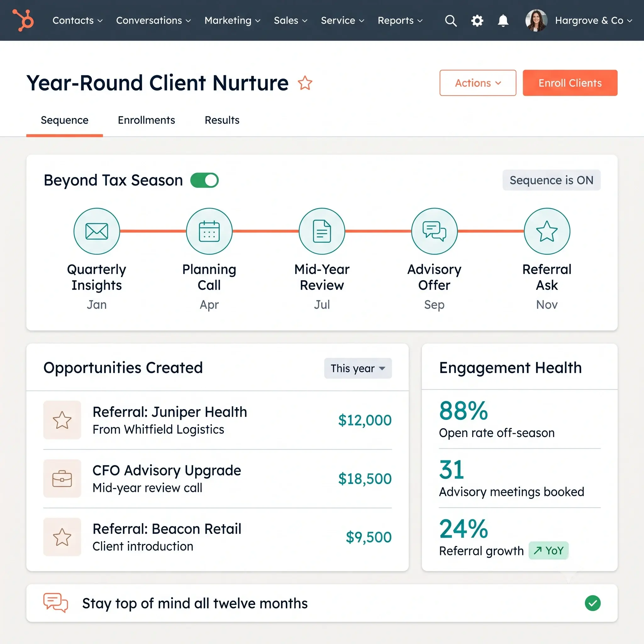Click star icon beside Referral: Beacon Retail
The image size is (644, 644).
[62, 537]
